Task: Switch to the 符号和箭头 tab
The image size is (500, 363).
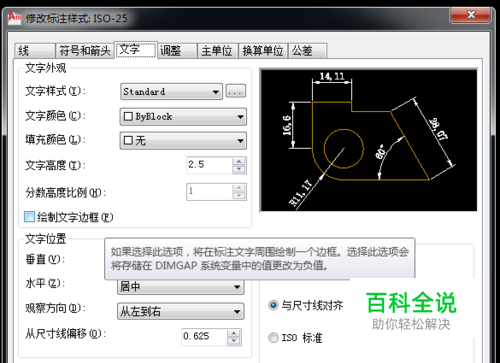Action: tap(84, 51)
